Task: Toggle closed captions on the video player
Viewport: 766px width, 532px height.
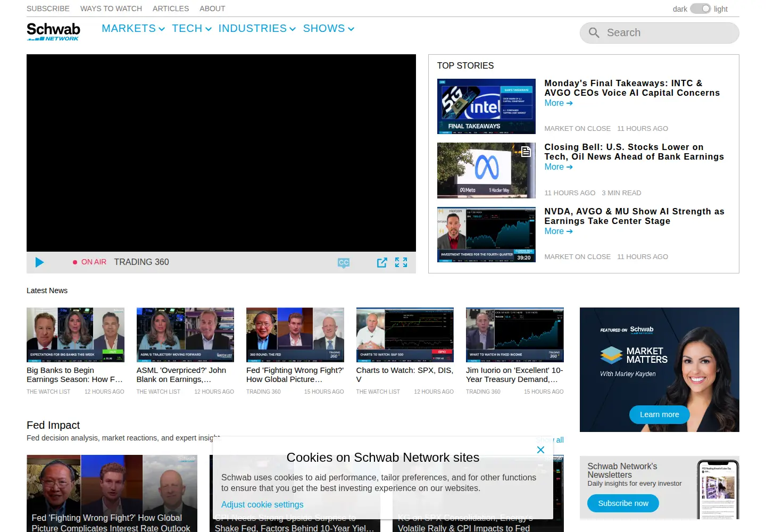Action: coord(344,263)
